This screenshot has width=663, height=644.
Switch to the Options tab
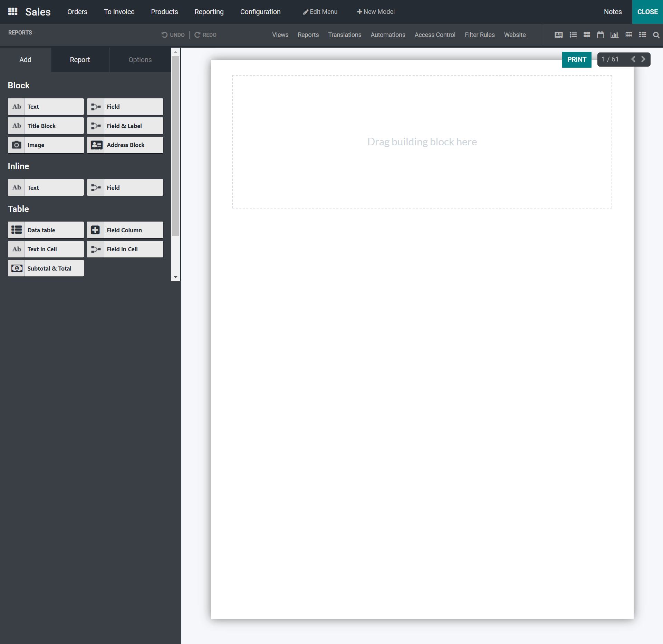coord(140,59)
